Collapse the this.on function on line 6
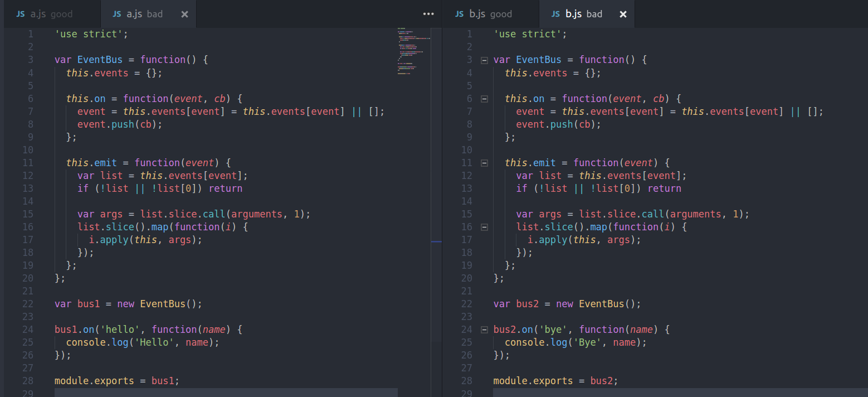The width and height of the screenshot is (868, 397). (x=484, y=98)
